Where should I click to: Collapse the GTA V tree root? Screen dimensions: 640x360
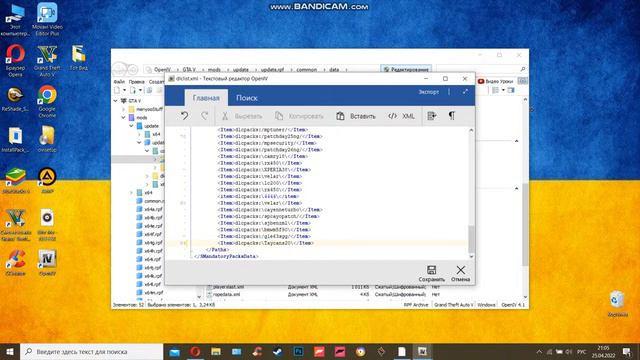tap(116, 100)
